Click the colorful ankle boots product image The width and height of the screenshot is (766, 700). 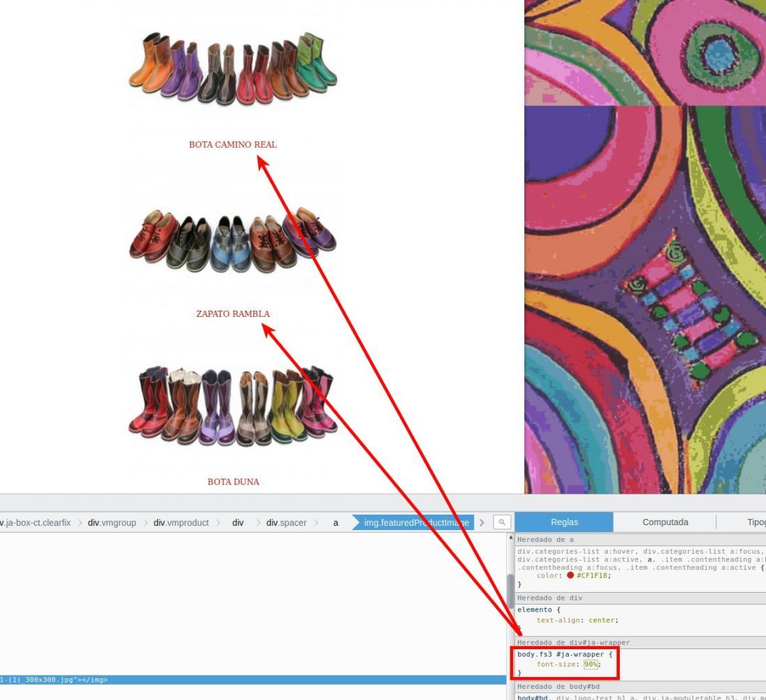point(233,68)
